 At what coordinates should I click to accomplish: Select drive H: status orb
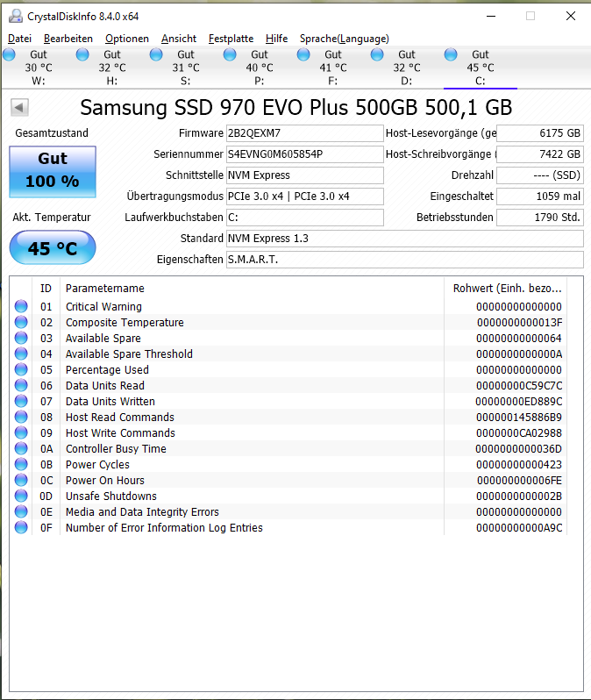[82, 55]
